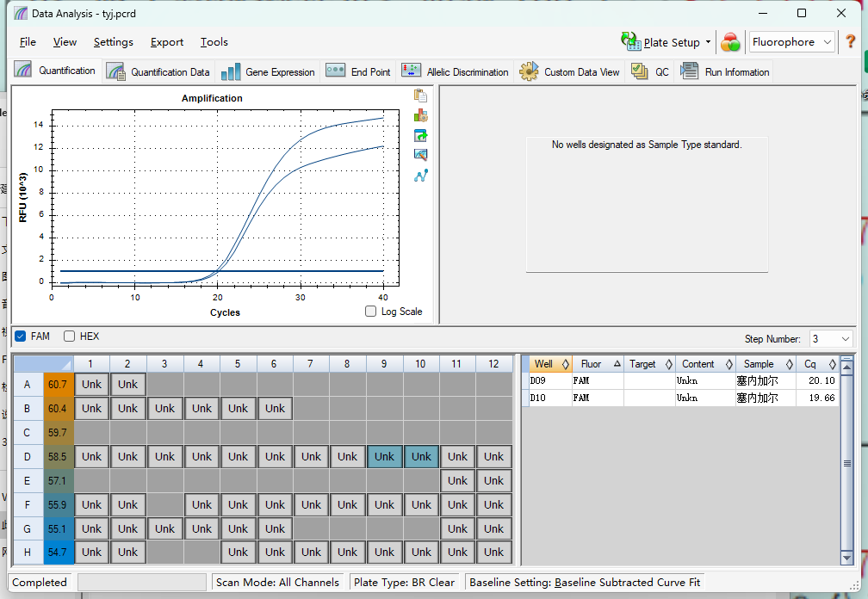
Task: Click the chart image view icon
Action: point(421,155)
